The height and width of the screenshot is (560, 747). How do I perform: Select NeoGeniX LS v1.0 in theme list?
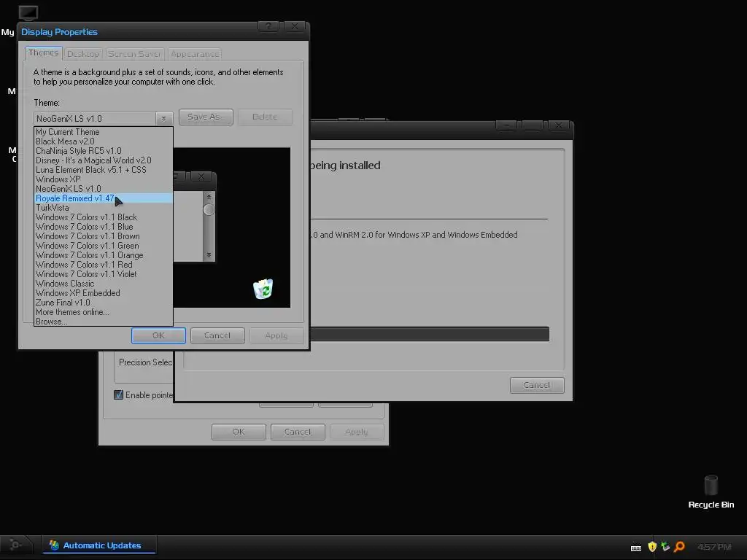tap(104, 189)
